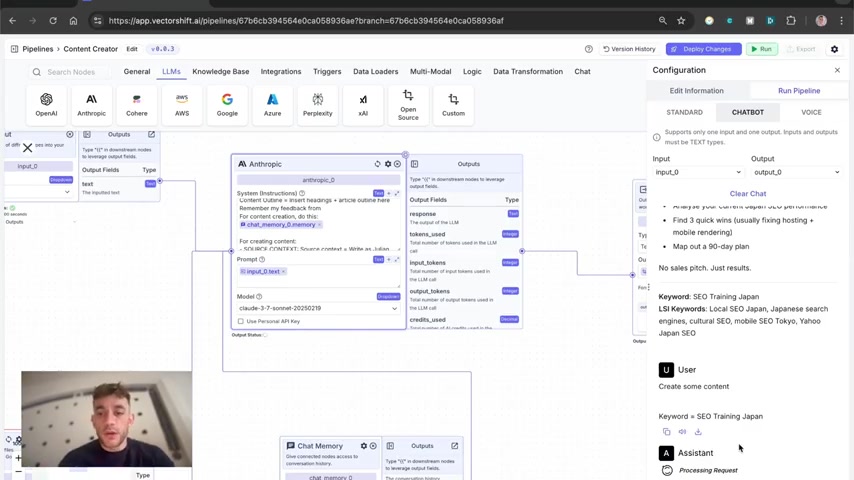Open the Data Loaders tab

pos(376,71)
